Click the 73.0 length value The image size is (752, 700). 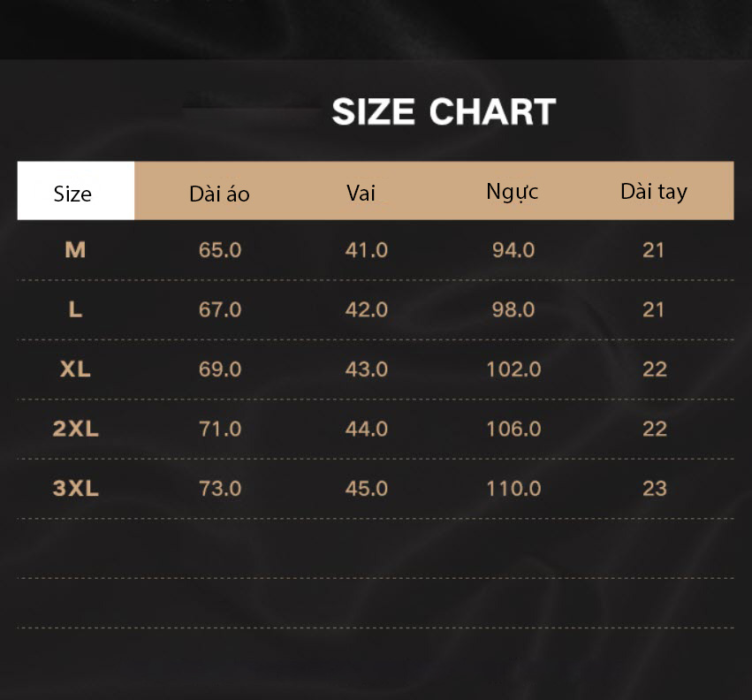pos(220,489)
